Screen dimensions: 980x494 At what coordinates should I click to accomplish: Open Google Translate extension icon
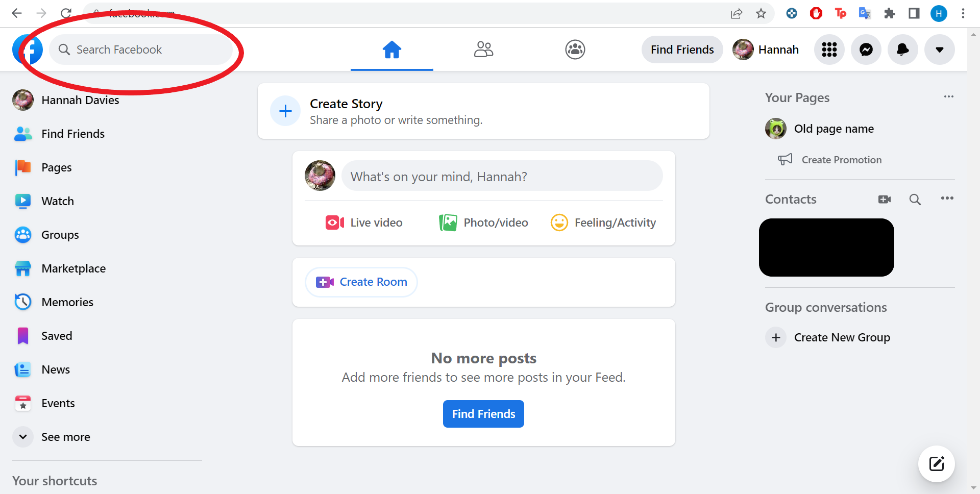[x=865, y=13]
